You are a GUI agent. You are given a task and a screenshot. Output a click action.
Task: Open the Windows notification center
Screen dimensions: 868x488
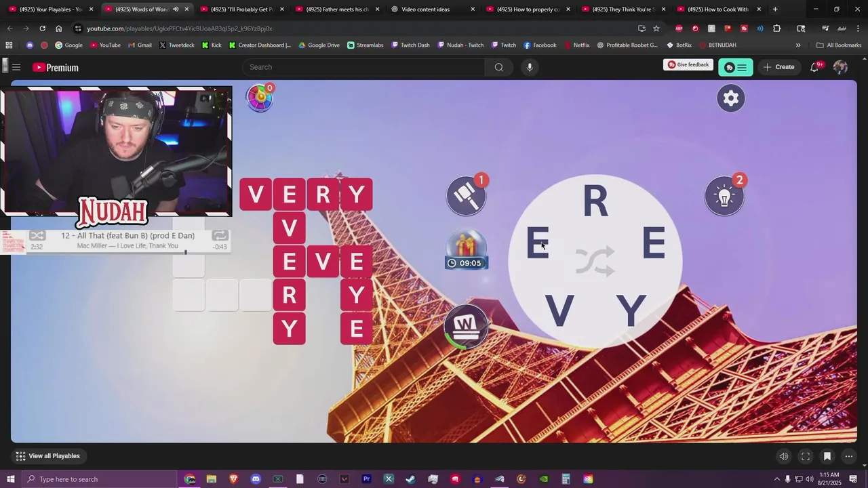tap(853, 479)
